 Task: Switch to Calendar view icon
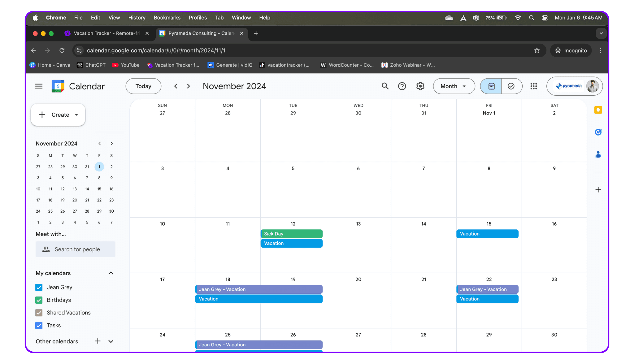(491, 86)
